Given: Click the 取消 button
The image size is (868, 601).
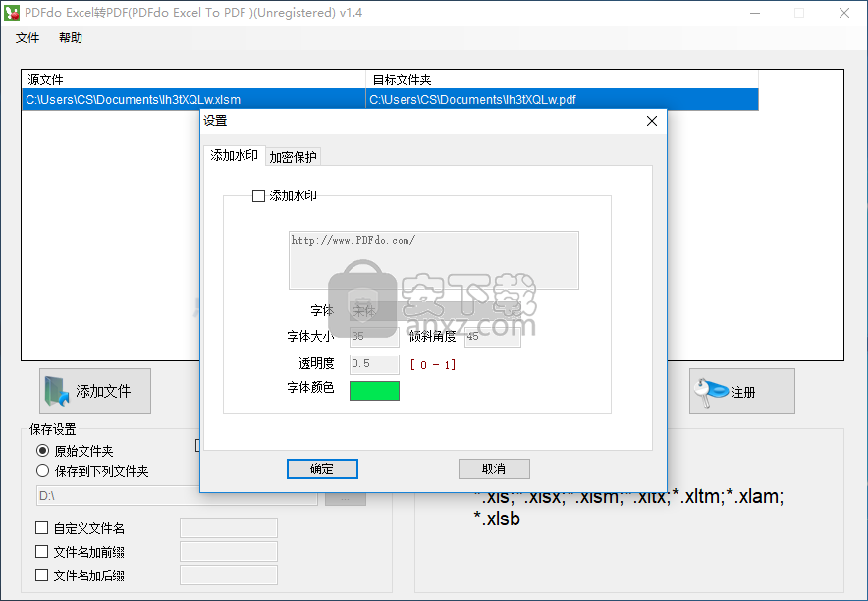Looking at the screenshot, I should [494, 468].
